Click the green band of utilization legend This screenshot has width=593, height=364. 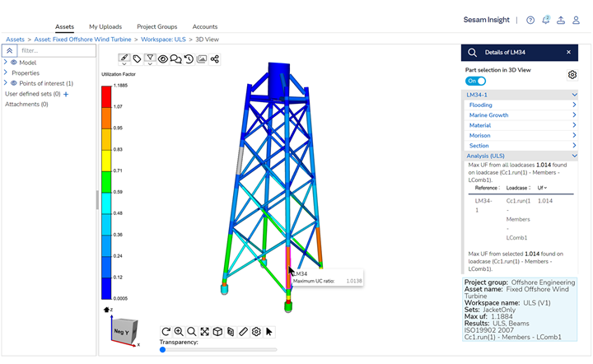[106, 182]
